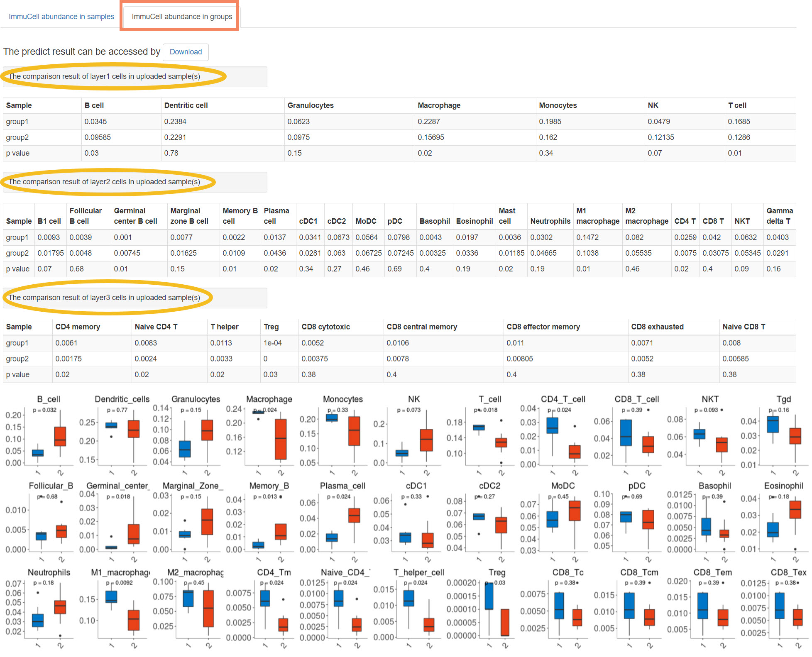Image resolution: width=812 pixels, height=657 pixels.
Task: Click the B_cell boxplot thumbnail
Action: click(x=49, y=436)
